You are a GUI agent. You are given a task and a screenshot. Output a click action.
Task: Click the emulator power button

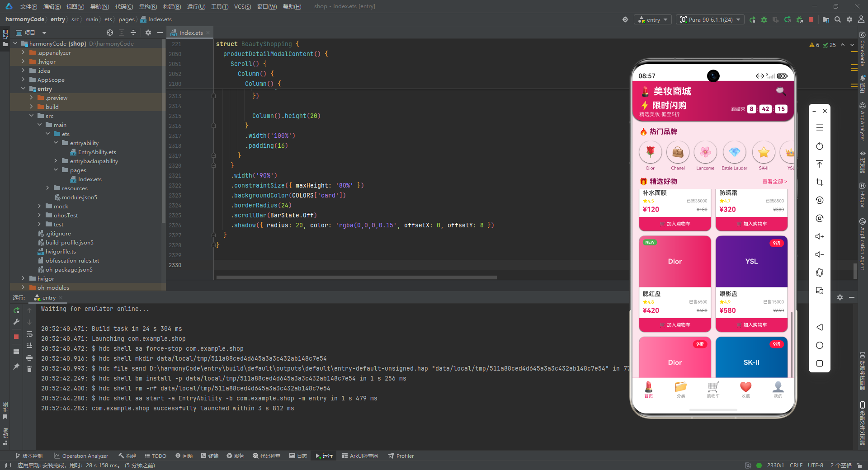(x=820, y=146)
